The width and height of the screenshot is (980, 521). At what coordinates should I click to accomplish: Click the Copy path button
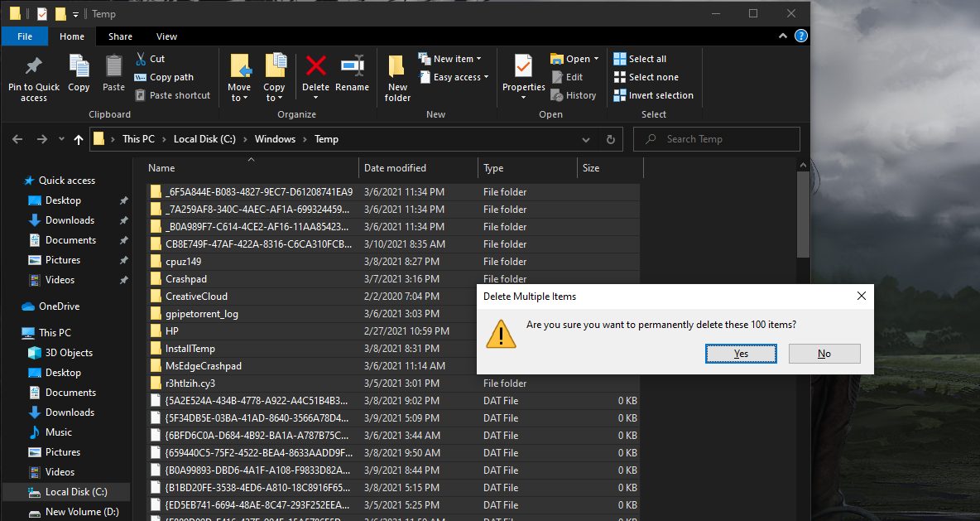[x=163, y=77]
